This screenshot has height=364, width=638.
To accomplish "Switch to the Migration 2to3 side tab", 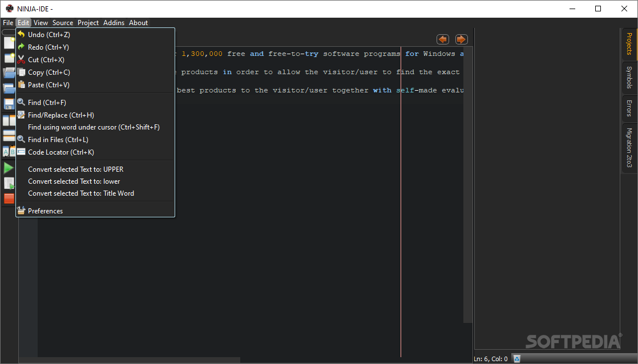I will click(629, 148).
